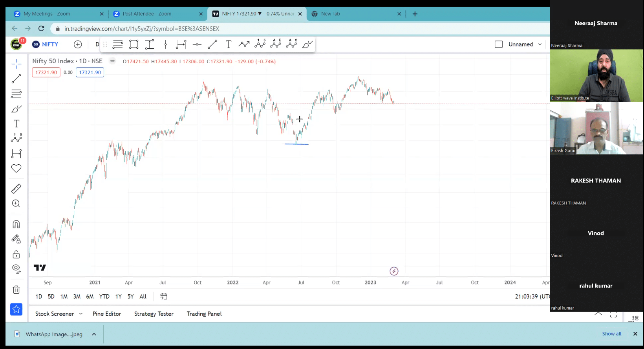Open a new browser tab with plus
Screen dimensions: 644x349
(x=415, y=14)
